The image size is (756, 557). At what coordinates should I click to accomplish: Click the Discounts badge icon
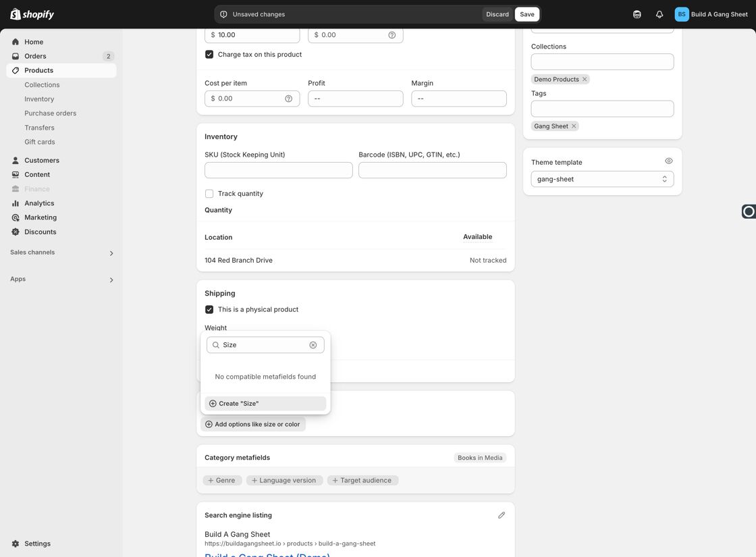[16, 232]
